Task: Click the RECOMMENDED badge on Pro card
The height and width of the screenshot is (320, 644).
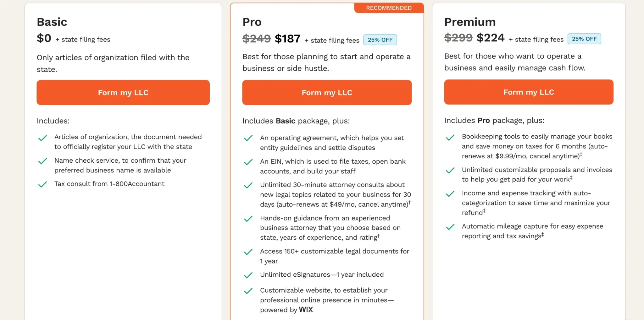Action: [389, 8]
